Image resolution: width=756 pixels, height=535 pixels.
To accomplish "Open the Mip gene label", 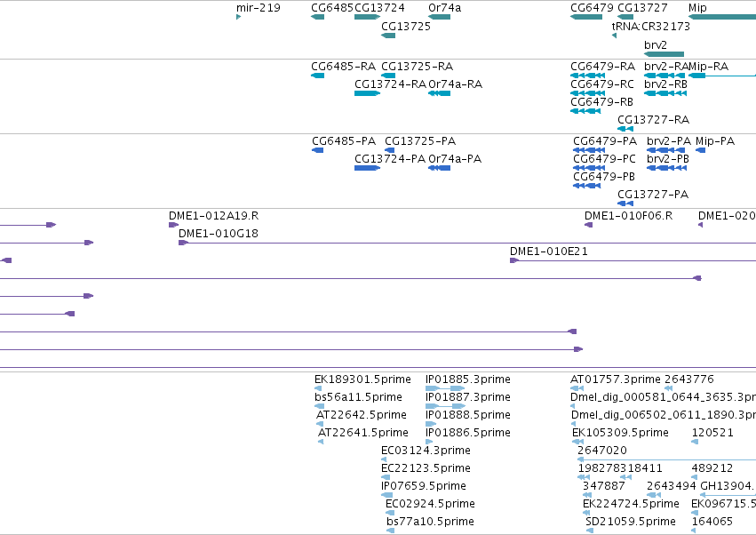I will [697, 8].
